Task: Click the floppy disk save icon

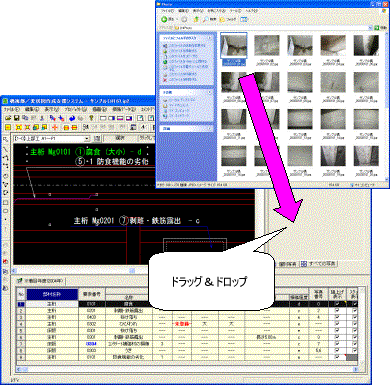Action: pos(16,118)
